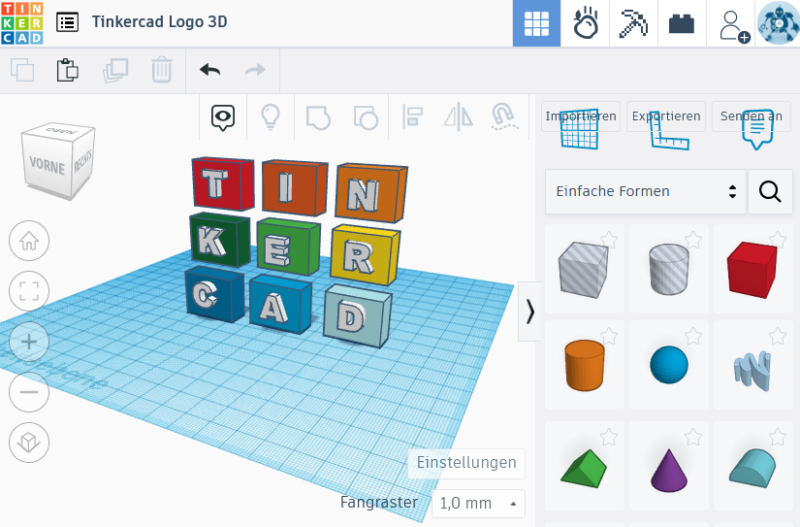Viewport: 800px width, 527px height.
Task: Toggle Show All eye icon
Action: [x=223, y=117]
